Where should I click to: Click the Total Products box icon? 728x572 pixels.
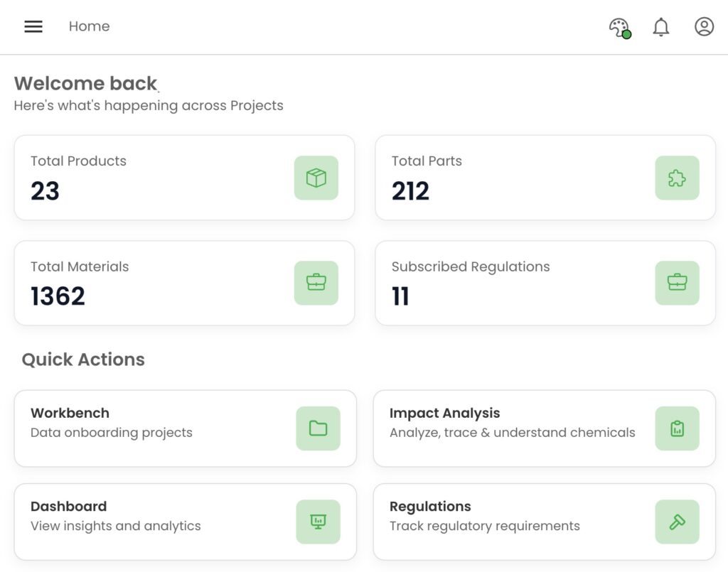tap(316, 178)
